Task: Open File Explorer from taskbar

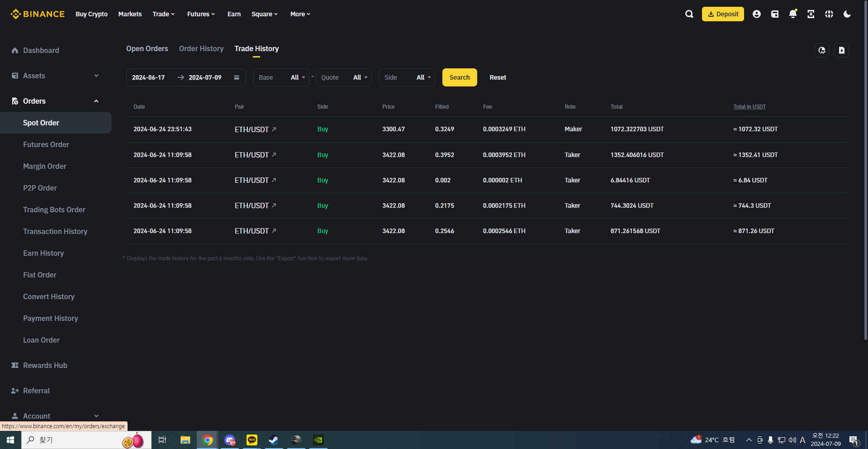Action: click(x=185, y=440)
